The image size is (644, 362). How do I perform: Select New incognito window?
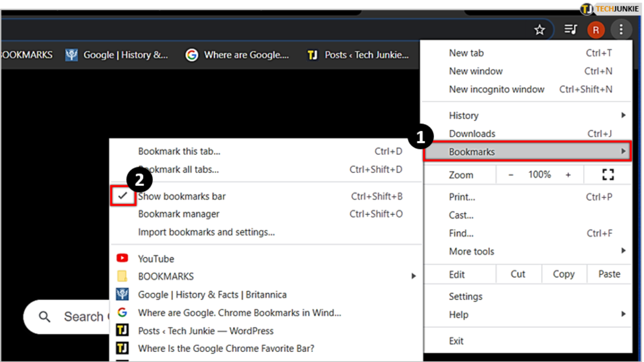[497, 89]
